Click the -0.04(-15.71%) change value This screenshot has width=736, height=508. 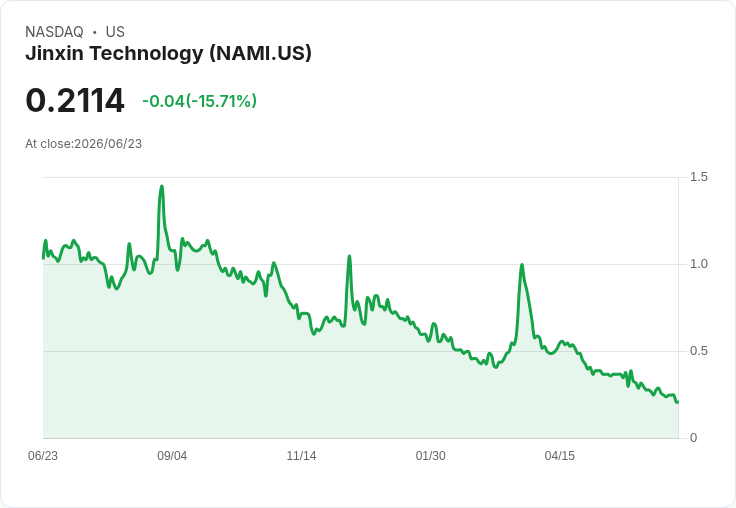coord(199,101)
